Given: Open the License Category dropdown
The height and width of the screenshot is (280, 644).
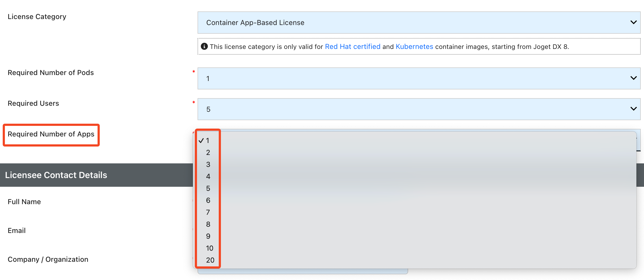Looking at the screenshot, I should pos(419,23).
